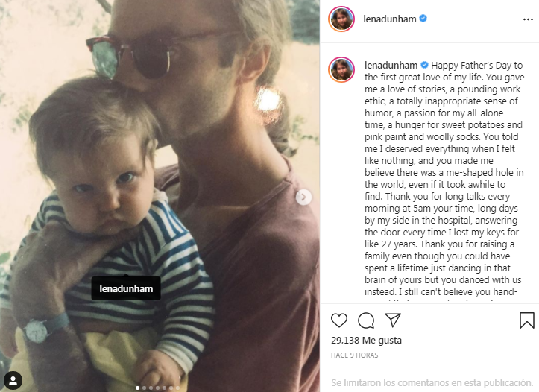The image size is (539, 392).
Task: Click the profile avatar beside the caption
Action: click(x=341, y=70)
